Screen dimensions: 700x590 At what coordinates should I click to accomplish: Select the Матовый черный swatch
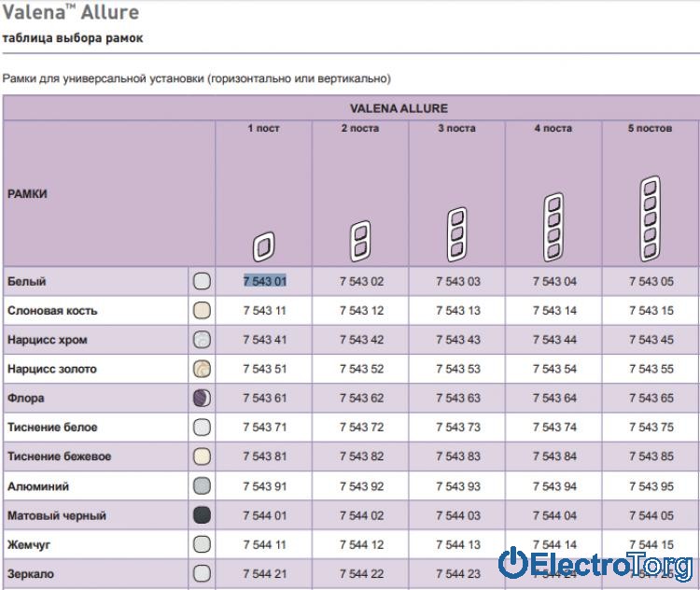pos(202,515)
